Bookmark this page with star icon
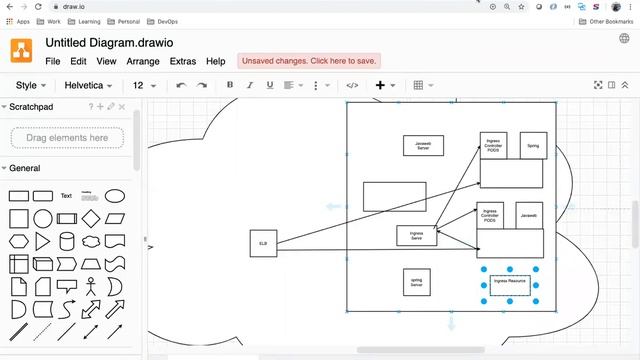 point(521,7)
